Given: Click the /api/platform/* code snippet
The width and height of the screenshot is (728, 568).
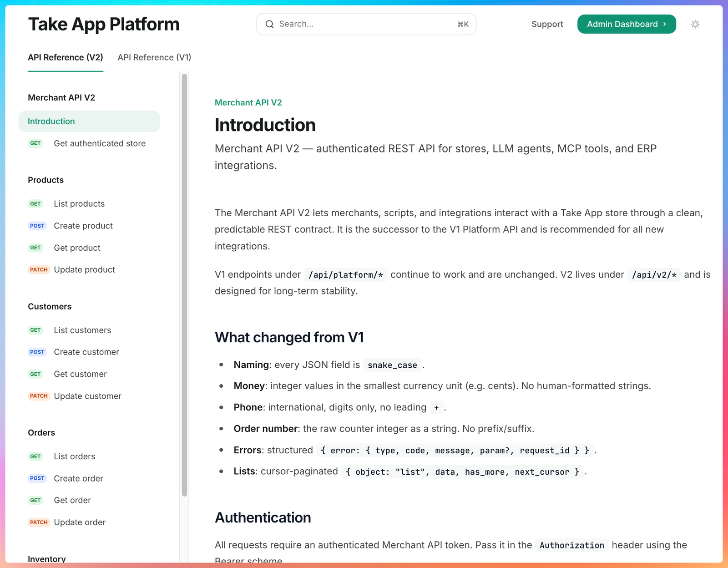Looking at the screenshot, I should (346, 275).
